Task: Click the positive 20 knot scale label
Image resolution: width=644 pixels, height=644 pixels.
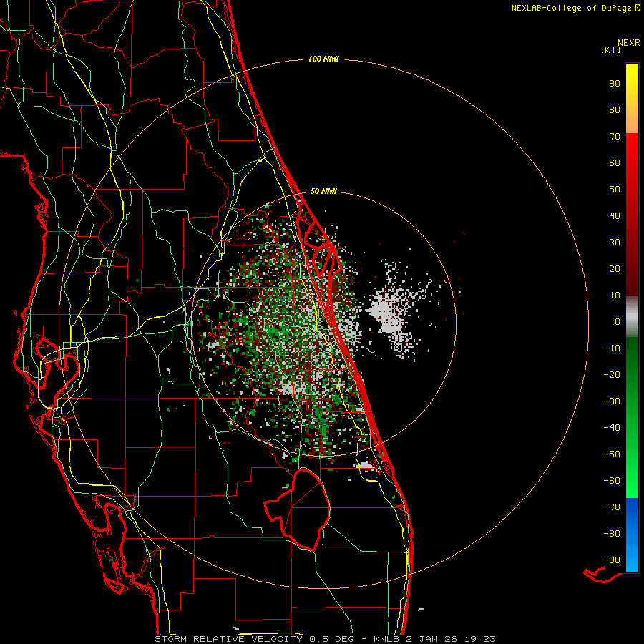Action: (x=615, y=268)
